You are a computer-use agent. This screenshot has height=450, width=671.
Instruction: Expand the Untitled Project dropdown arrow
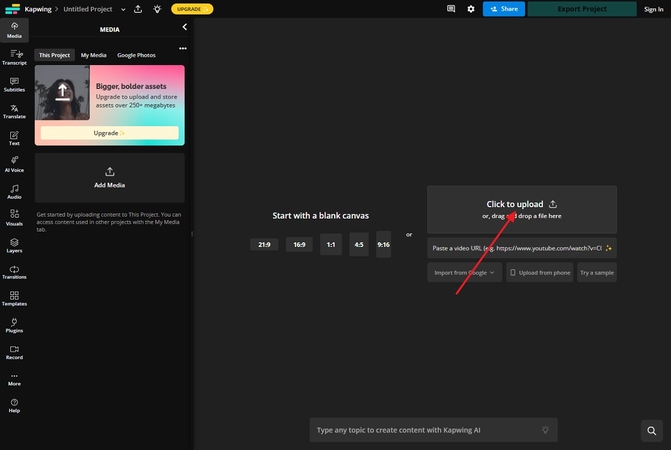coord(123,9)
